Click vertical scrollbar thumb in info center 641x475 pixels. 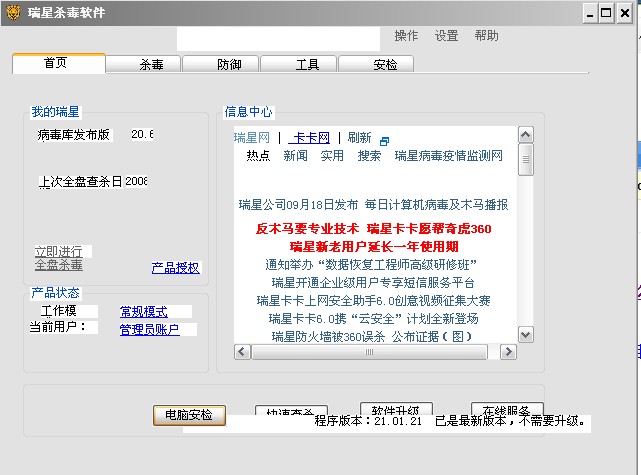coord(526,159)
